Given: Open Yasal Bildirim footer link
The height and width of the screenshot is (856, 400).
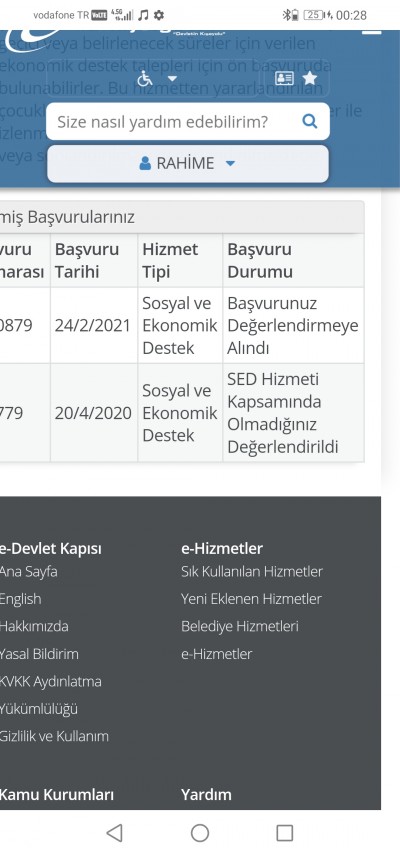Looking at the screenshot, I should coord(39,653).
